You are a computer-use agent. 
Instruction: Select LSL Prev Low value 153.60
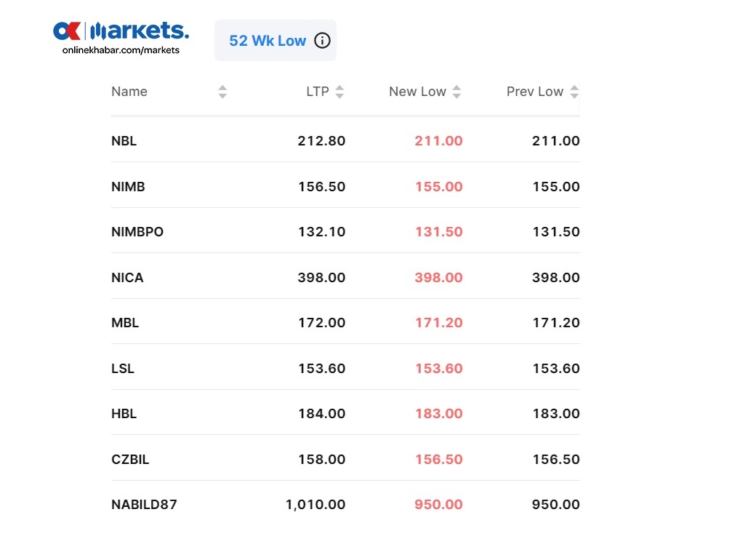click(x=556, y=369)
